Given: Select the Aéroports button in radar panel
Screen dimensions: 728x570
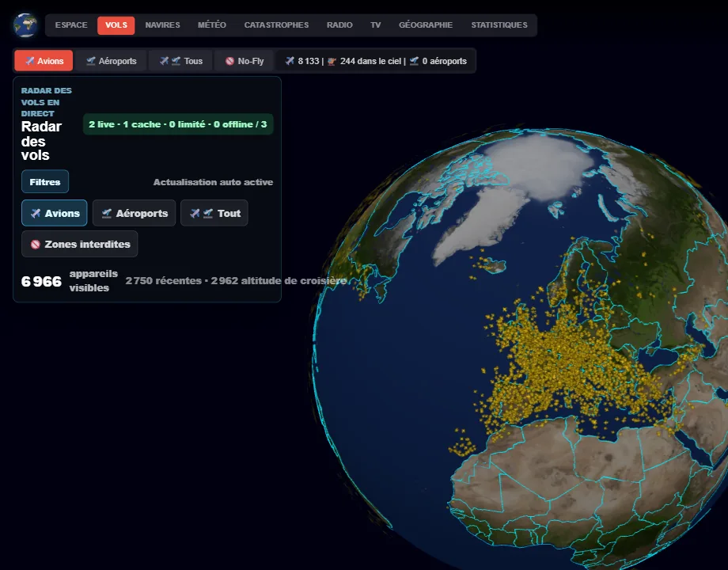Looking at the screenshot, I should tap(135, 213).
